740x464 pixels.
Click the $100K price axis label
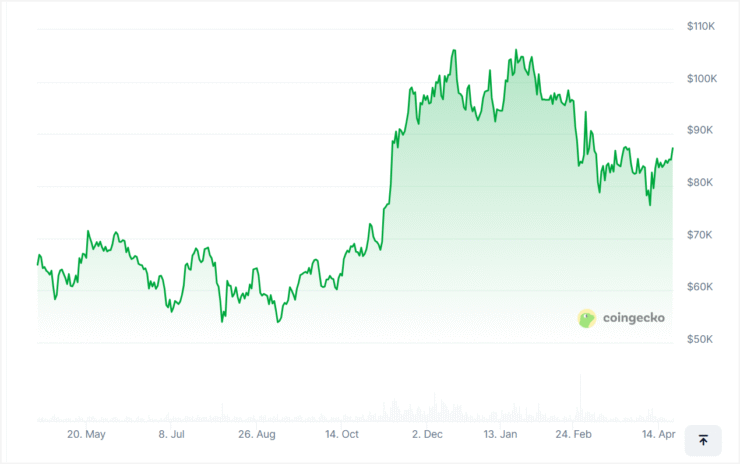point(700,78)
